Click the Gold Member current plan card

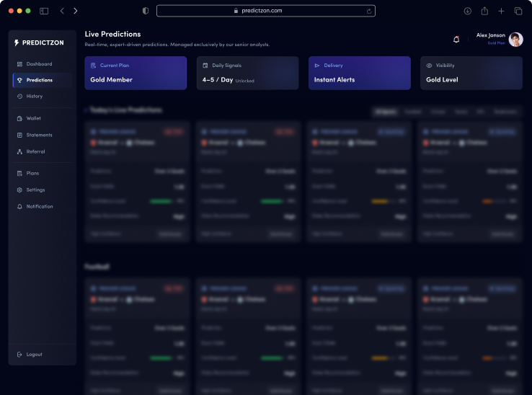(x=136, y=73)
